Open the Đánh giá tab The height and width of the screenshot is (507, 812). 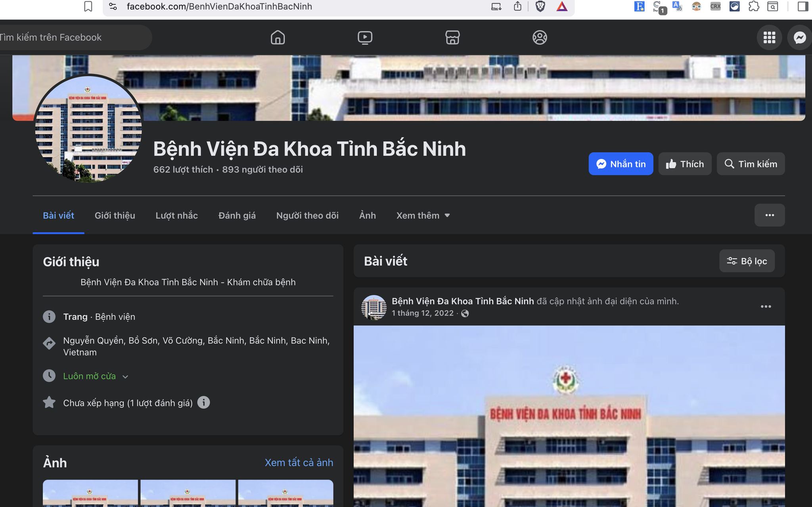[x=237, y=215]
